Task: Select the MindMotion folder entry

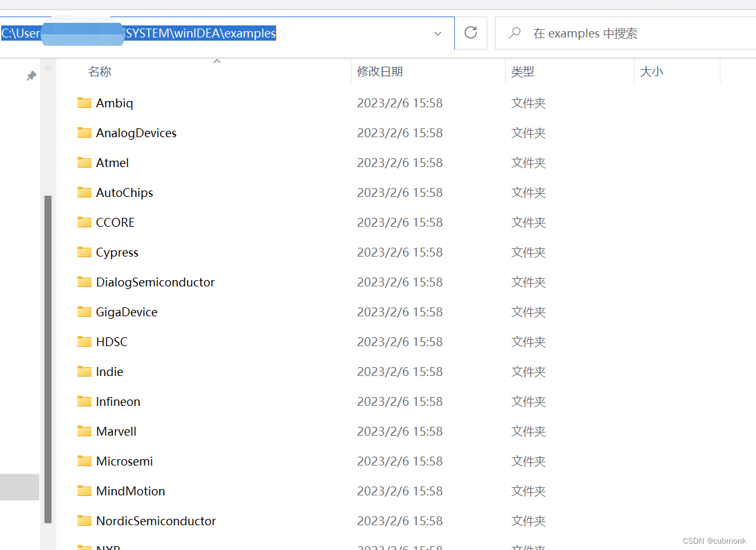Action: pos(130,491)
